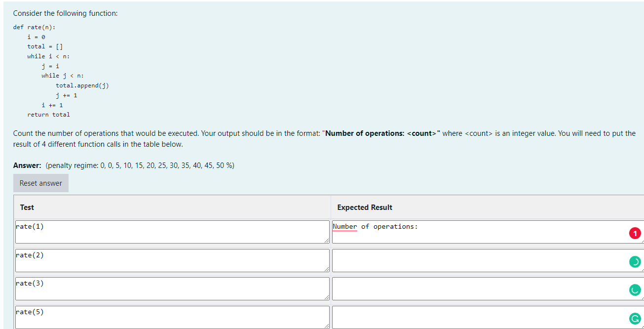Click the empty Expected Result field for rate(5)
Image resolution: width=644 pixels, height=329 pixels.
[x=488, y=317]
